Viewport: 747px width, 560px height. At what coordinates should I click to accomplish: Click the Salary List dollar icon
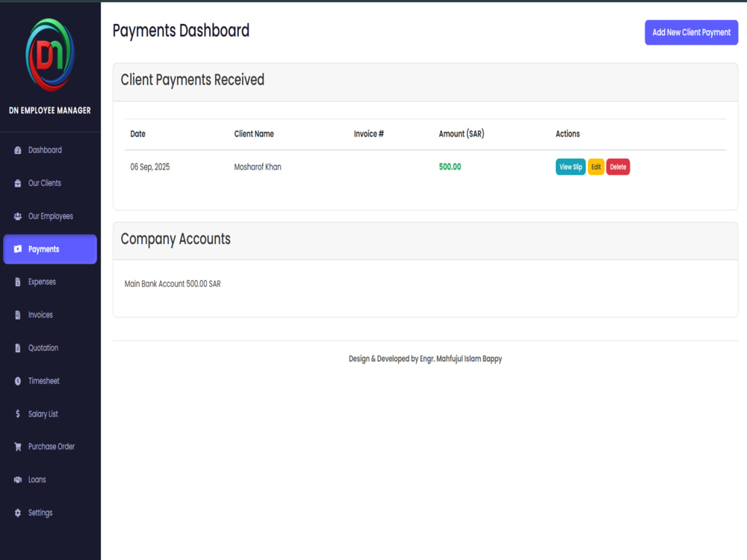click(18, 414)
